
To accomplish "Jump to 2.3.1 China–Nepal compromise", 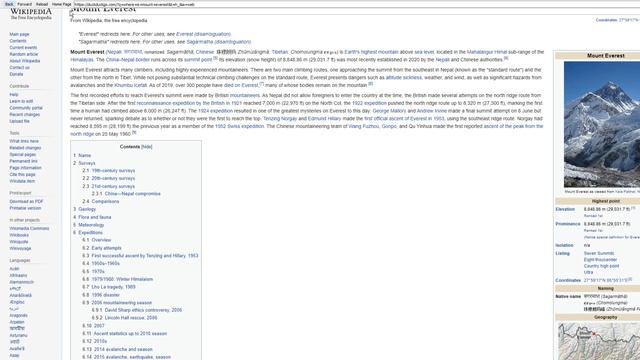I will click(x=126, y=193).
